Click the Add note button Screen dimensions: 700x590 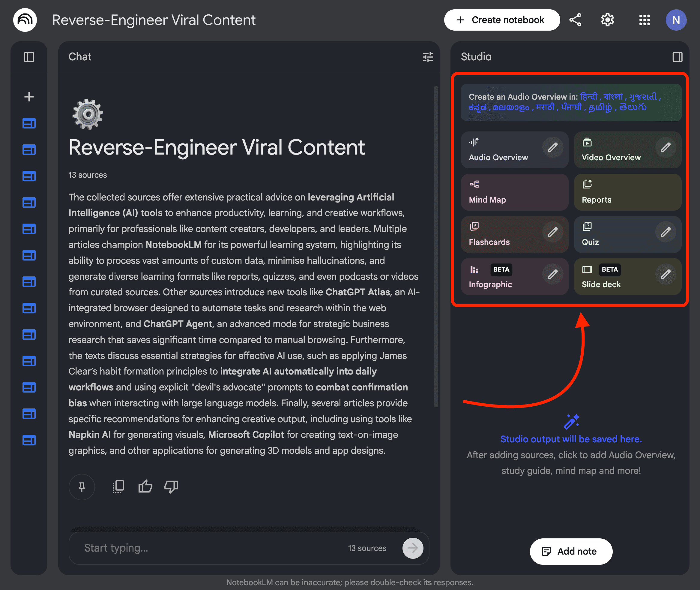tap(571, 551)
